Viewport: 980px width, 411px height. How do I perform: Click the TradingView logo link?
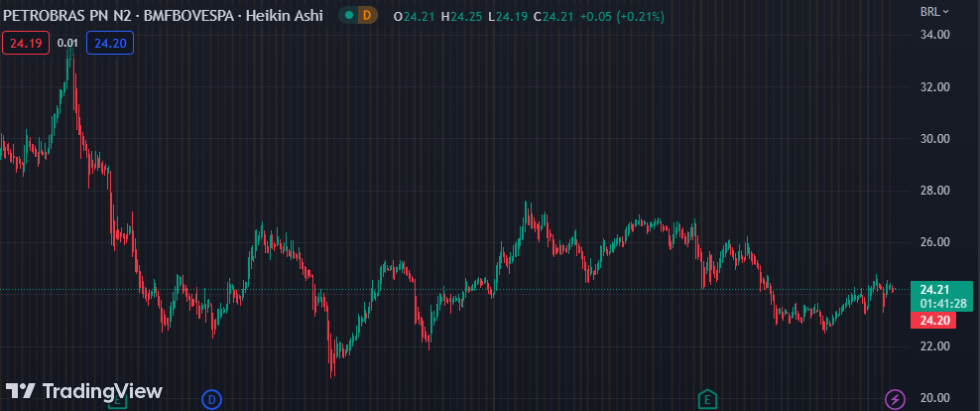pyautogui.click(x=83, y=391)
